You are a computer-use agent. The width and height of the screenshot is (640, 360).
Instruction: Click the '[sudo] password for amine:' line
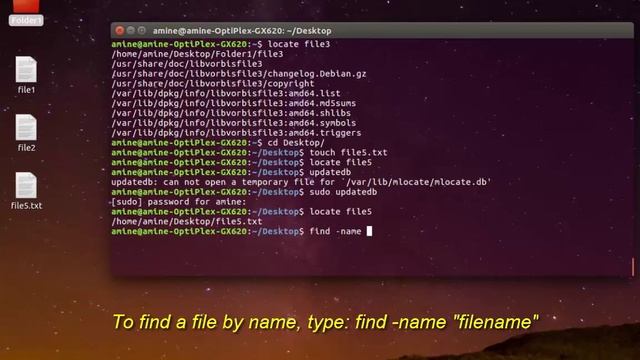pos(179,202)
